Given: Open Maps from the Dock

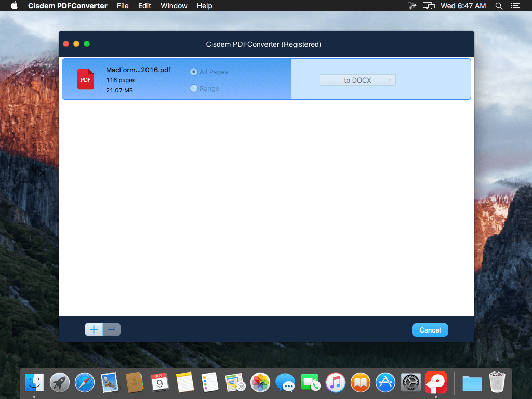Looking at the screenshot, I should (235, 382).
